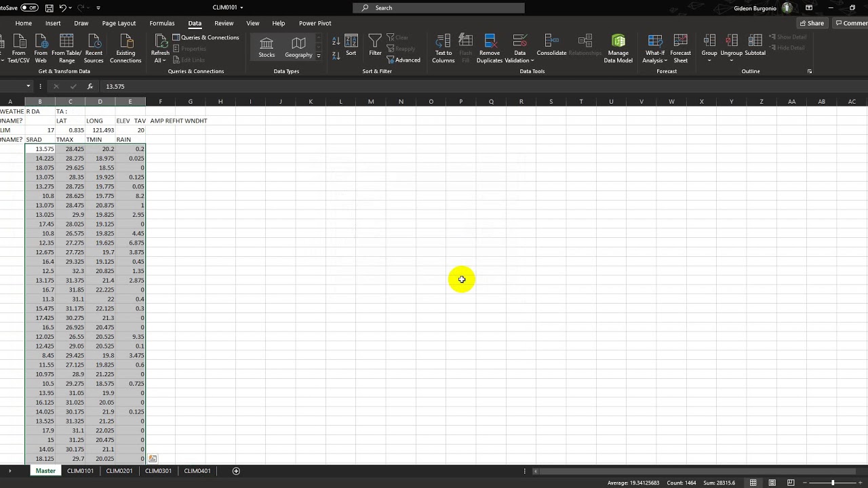868x488 pixels.
Task: Sort ascending A to Z
Action: 336,41
